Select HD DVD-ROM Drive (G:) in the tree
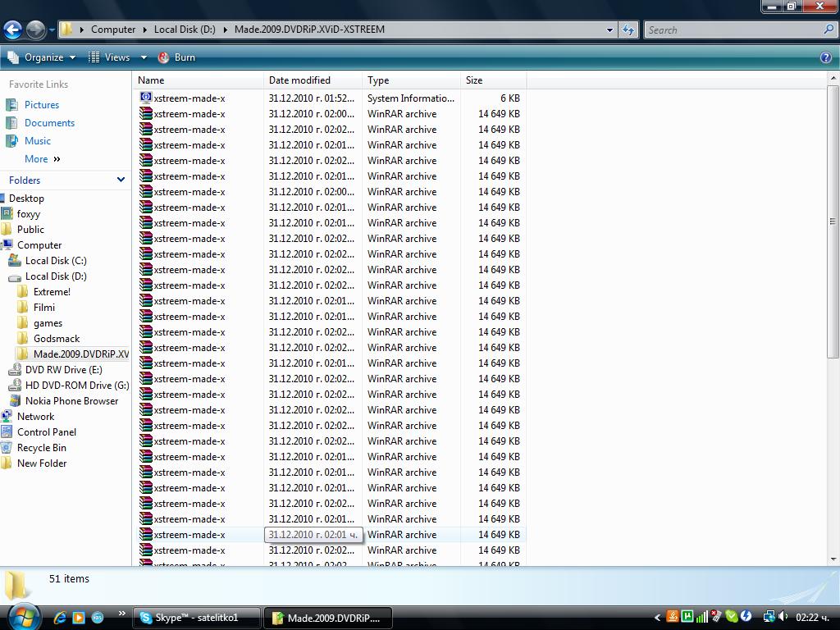The height and width of the screenshot is (630, 840). (x=77, y=386)
